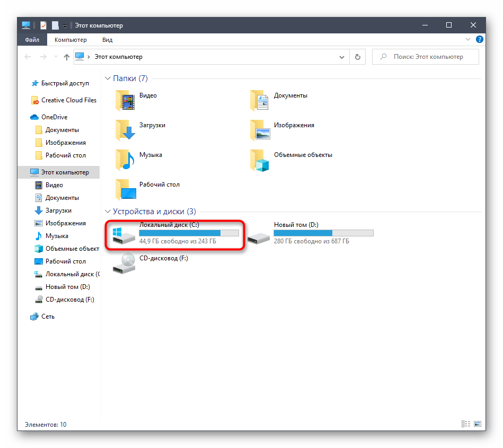This screenshot has height=448, width=503.
Task: Refresh the current location
Action: (x=357, y=57)
